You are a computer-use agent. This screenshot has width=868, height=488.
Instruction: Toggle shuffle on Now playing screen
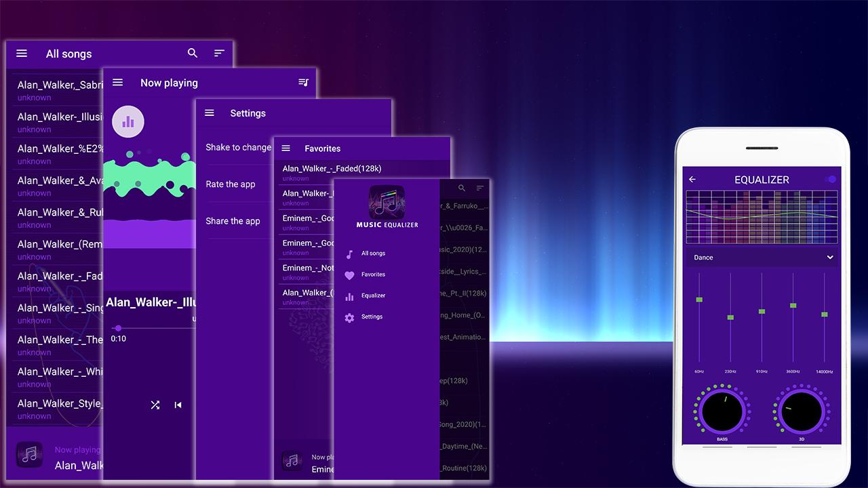pyautogui.click(x=155, y=405)
